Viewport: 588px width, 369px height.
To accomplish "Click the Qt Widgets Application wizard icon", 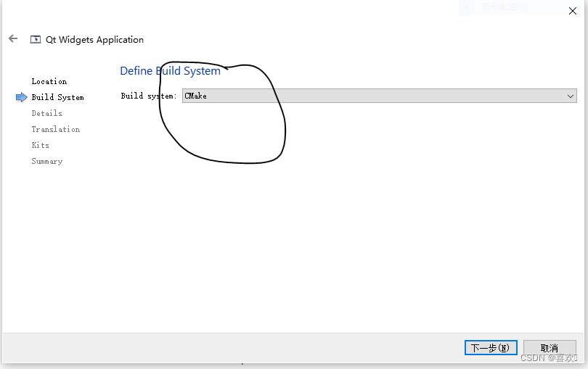I will 36,39.
